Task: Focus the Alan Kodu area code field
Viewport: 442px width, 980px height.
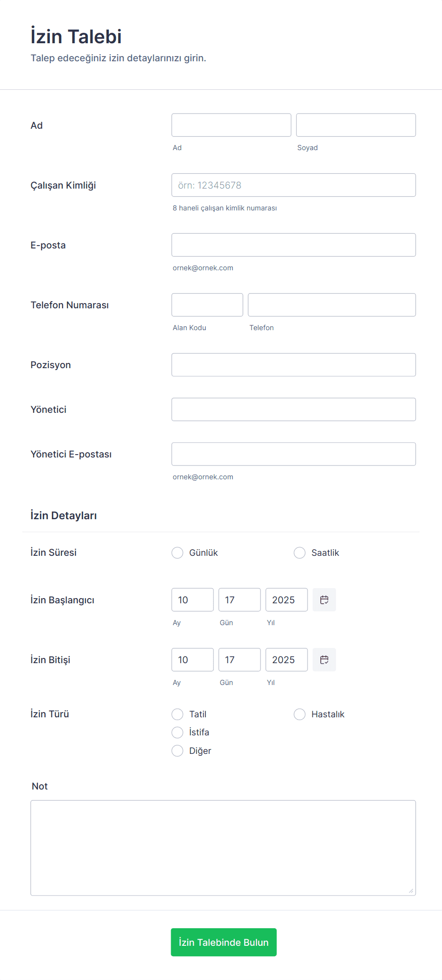Action: pos(207,304)
